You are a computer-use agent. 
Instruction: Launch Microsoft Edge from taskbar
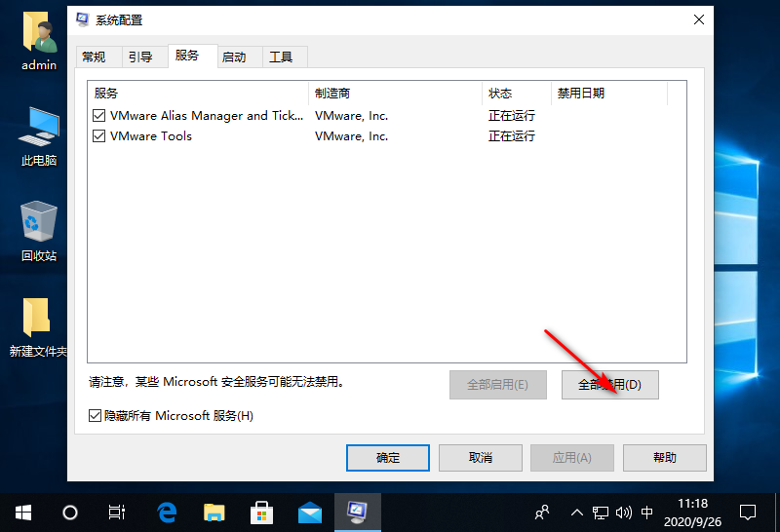tap(168, 511)
